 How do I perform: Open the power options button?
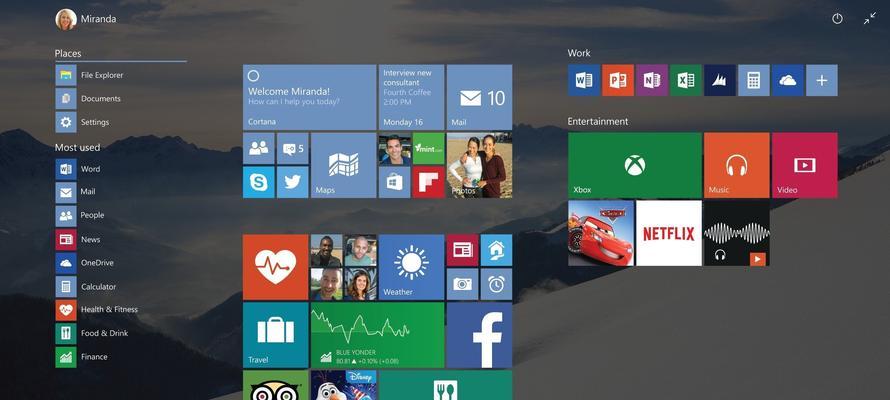click(837, 19)
